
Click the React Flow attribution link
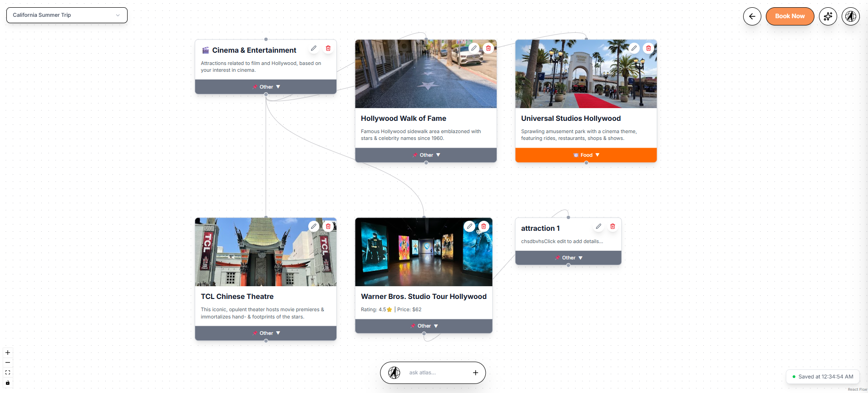click(x=857, y=389)
